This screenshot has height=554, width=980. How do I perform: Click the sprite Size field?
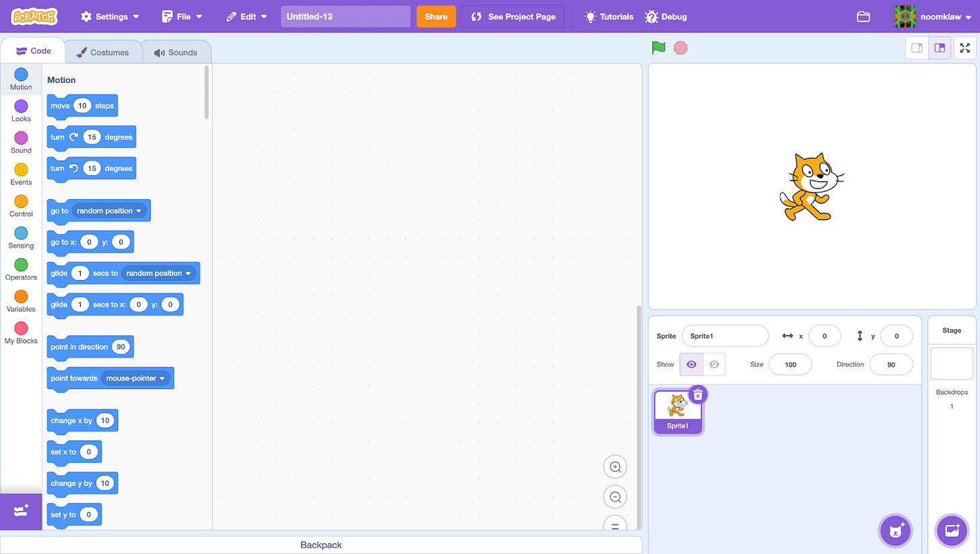[790, 364]
